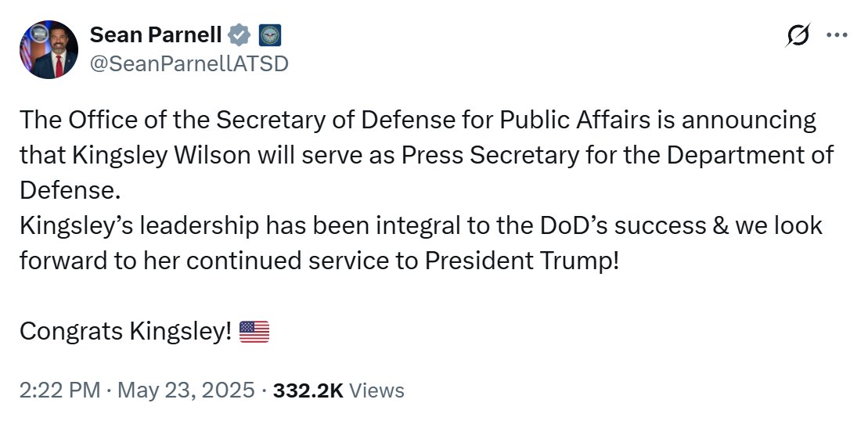This screenshot has height=421, width=868.
Task: Open the 332.2K view count number
Action: tap(308, 390)
